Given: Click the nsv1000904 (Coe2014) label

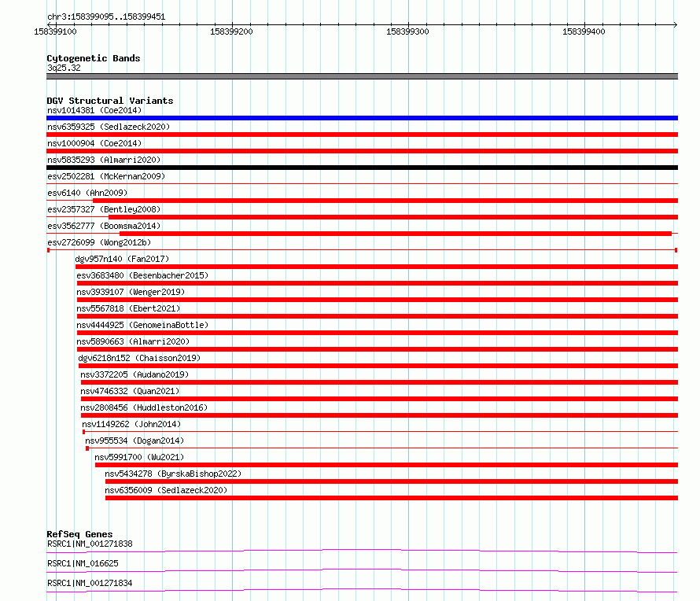Looking at the screenshot, I should pos(94,143).
